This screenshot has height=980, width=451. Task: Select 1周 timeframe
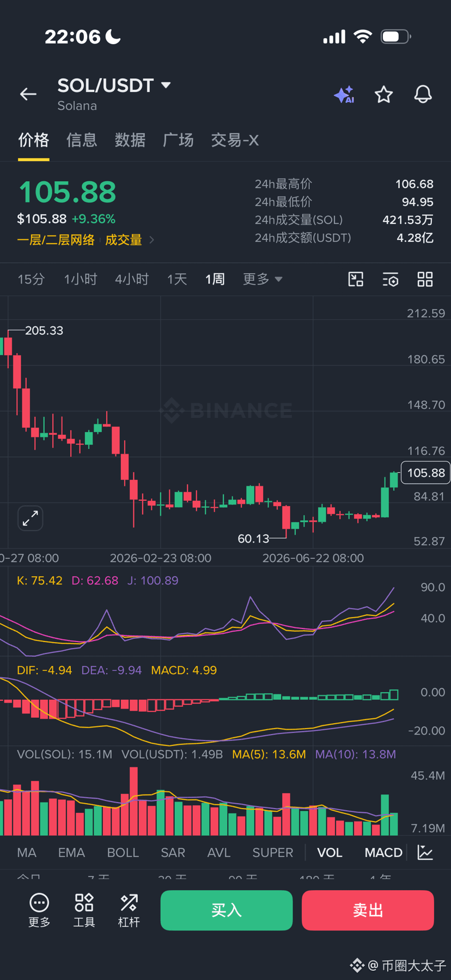point(215,279)
